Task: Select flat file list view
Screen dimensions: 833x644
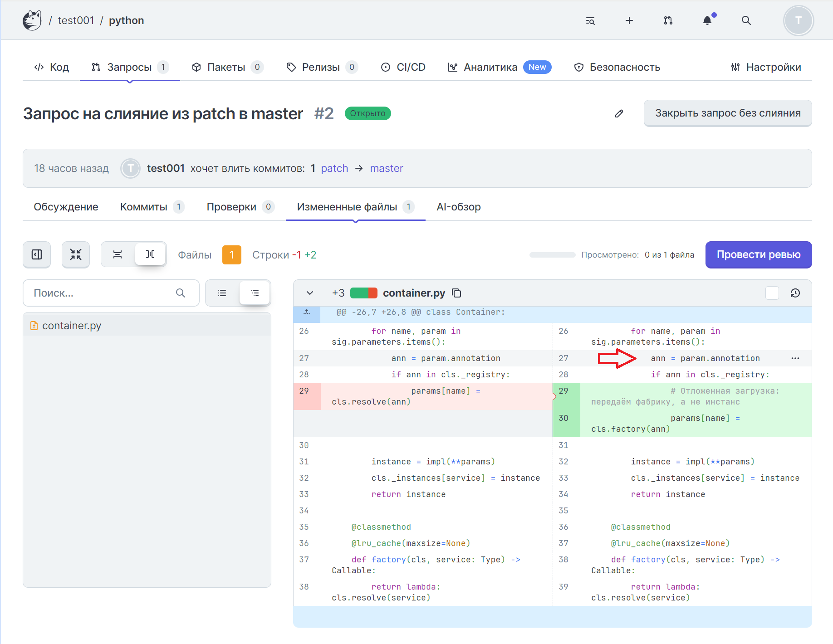Action: [222, 293]
